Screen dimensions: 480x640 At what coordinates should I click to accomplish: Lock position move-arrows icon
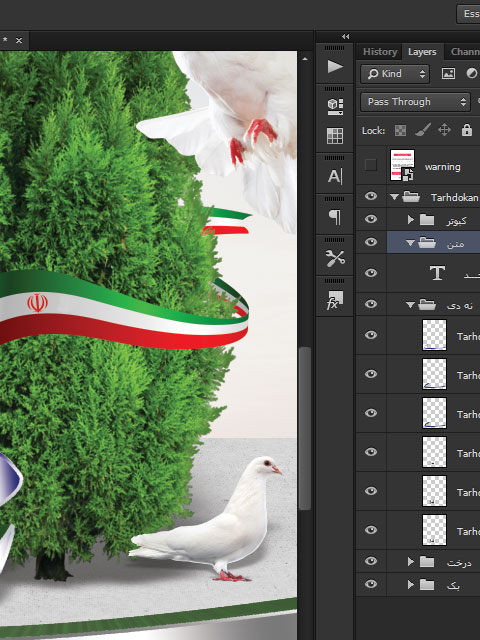click(x=444, y=130)
